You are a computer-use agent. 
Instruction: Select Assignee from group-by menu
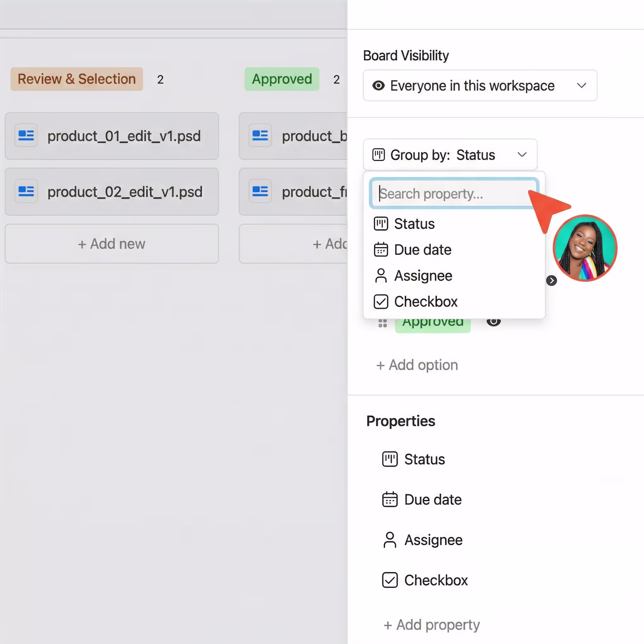423,276
